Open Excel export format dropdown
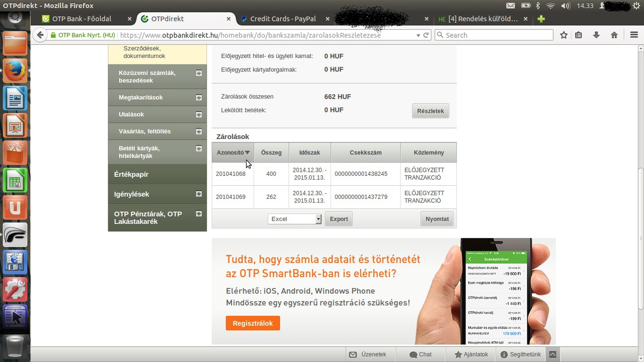This screenshot has height=362, width=644. click(294, 219)
